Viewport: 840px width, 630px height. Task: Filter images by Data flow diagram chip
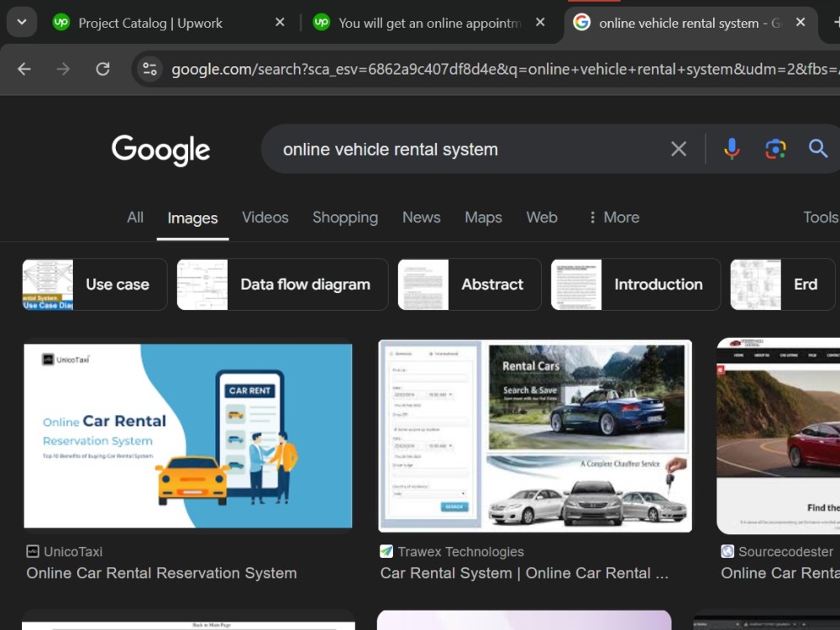[282, 285]
